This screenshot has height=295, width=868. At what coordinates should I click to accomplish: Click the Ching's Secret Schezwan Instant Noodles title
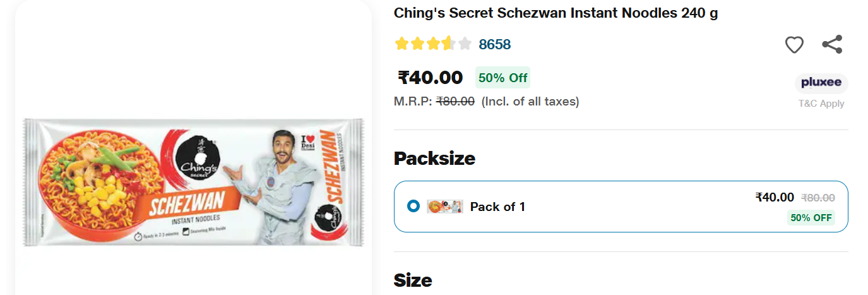coord(556,13)
